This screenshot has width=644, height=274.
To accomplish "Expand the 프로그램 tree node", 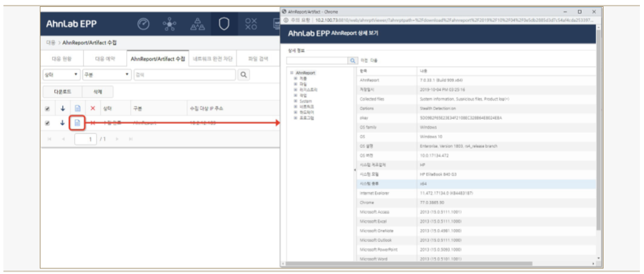I will click(295, 118).
